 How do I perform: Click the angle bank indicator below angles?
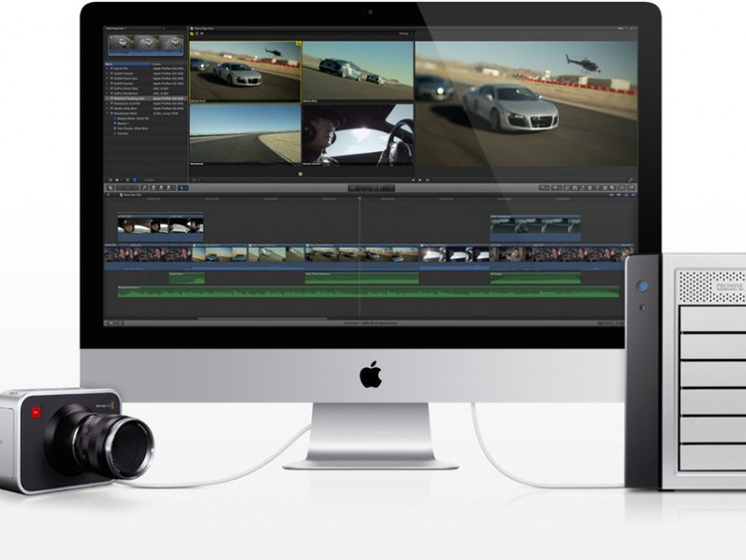[300, 174]
